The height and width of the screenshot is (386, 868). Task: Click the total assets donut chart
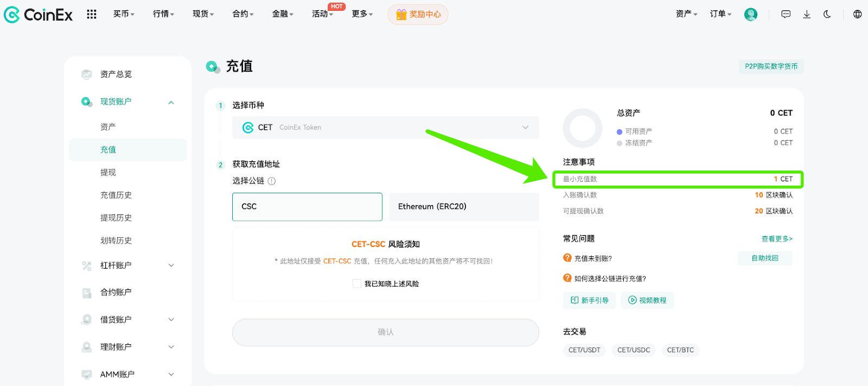click(583, 128)
